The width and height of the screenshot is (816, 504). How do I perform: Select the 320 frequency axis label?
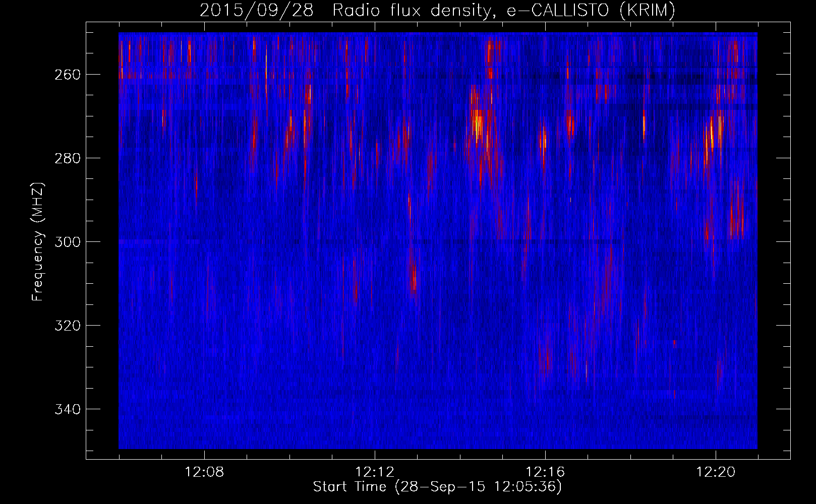click(67, 326)
